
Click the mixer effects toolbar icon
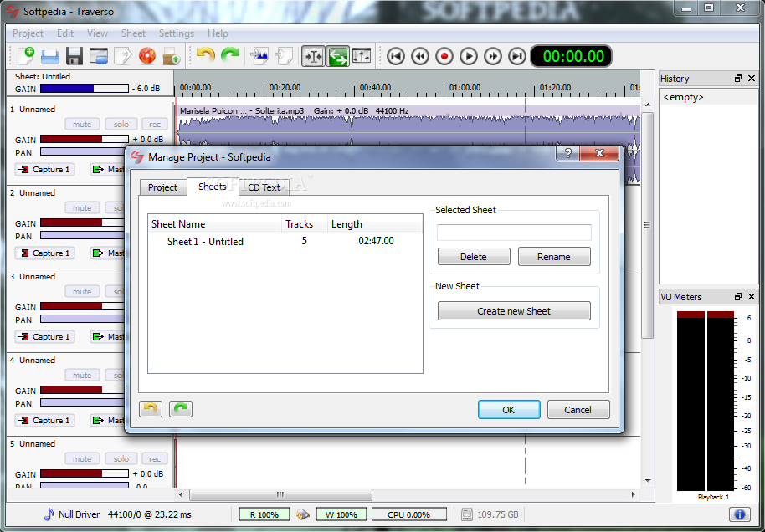(362, 55)
